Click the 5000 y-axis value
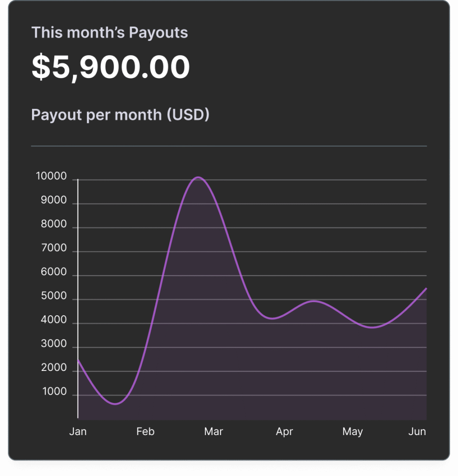 pyautogui.click(x=54, y=297)
